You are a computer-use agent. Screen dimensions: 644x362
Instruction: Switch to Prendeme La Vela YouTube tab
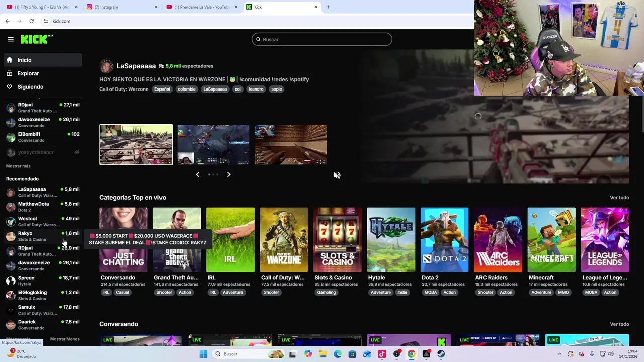pyautogui.click(x=202, y=7)
